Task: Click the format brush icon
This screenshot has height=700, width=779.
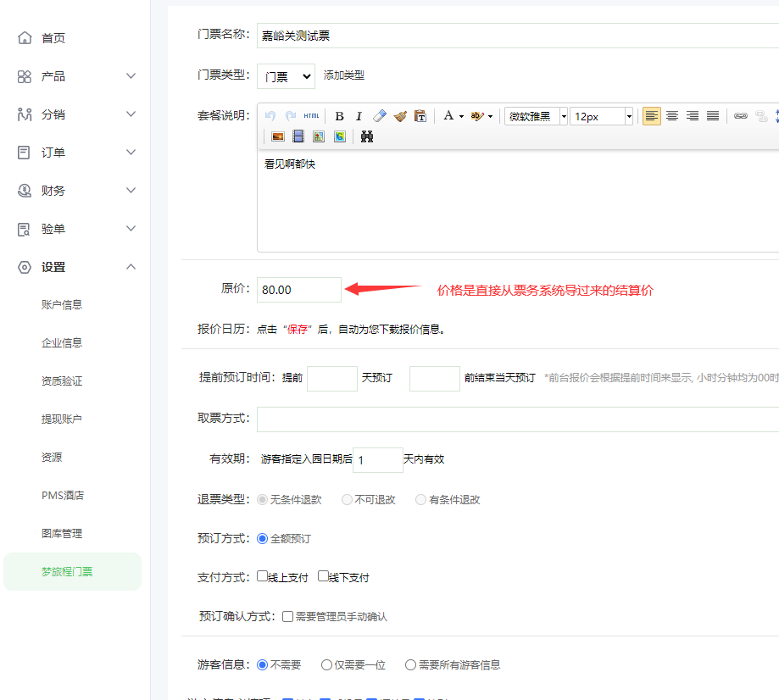Action: point(400,116)
